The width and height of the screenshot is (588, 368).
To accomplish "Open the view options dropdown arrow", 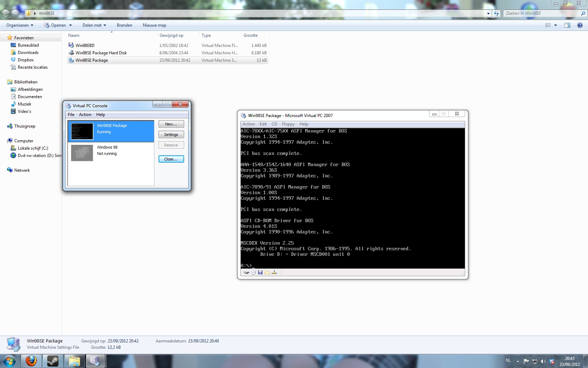I will (555, 25).
